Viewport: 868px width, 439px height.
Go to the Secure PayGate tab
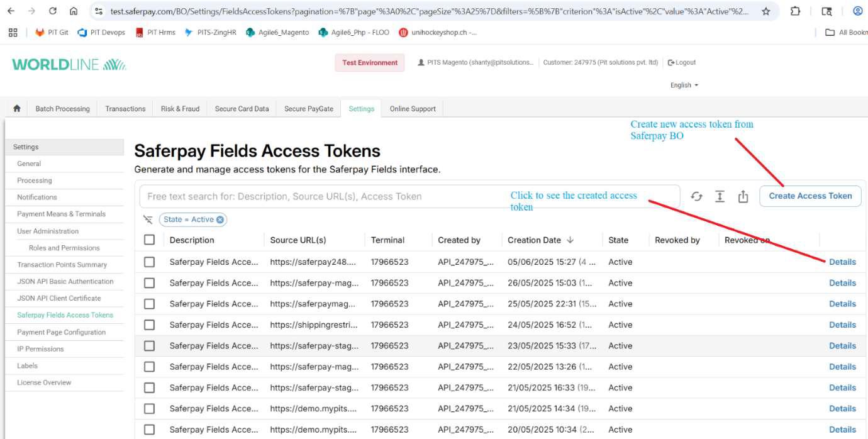(309, 108)
